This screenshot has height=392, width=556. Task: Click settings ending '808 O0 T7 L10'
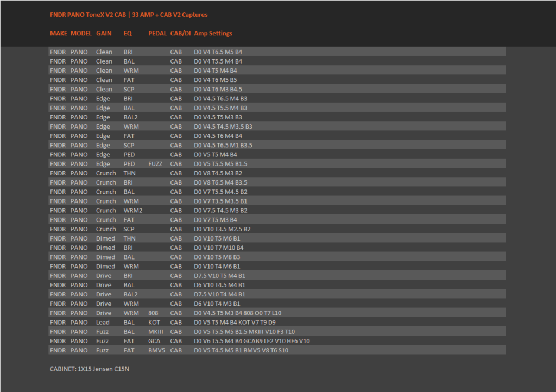pos(238,313)
